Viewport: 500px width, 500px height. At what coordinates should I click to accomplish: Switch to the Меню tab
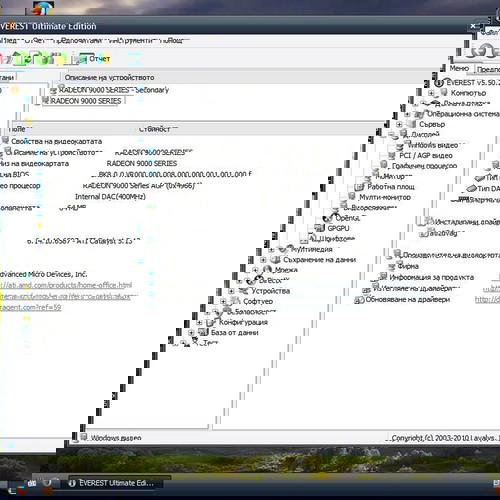459,68
